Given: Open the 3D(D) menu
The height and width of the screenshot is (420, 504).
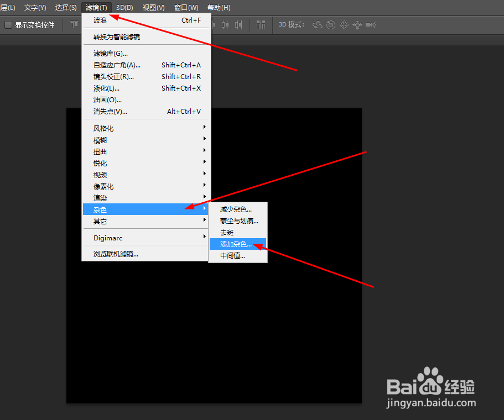Looking at the screenshot, I should click(x=124, y=7).
